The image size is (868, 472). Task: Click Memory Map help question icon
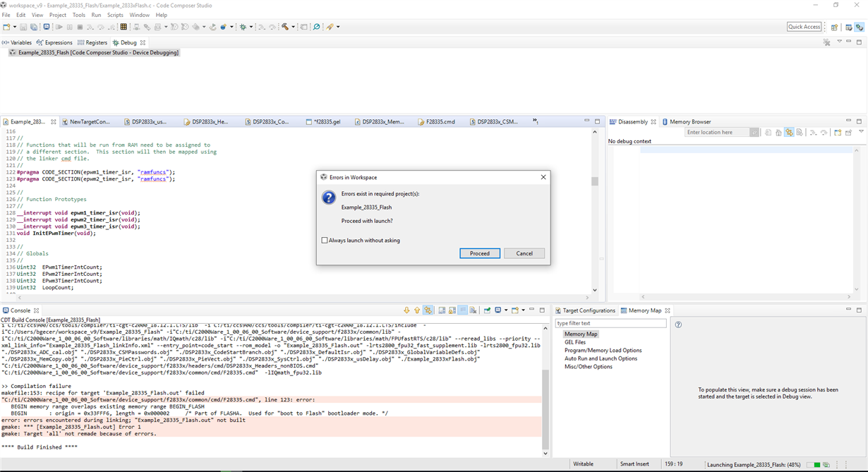click(x=678, y=325)
